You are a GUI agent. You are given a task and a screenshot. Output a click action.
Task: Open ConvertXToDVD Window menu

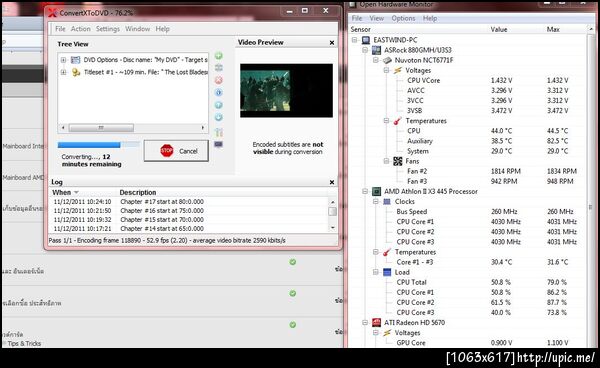(x=137, y=29)
